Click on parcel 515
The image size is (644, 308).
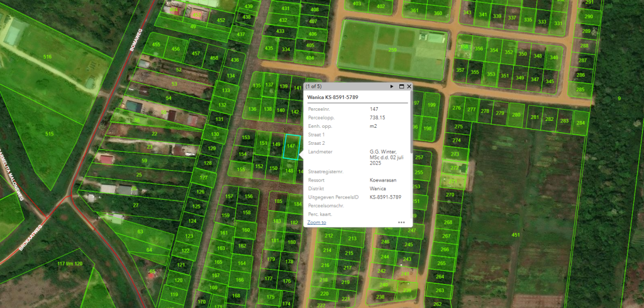(49, 134)
